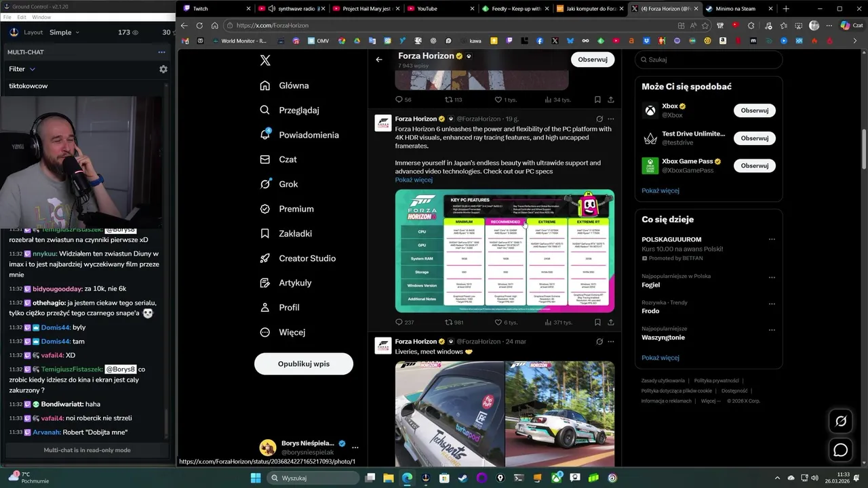Switch to the YouTube tab
This screenshot has height=488, width=868.
[x=441, y=9]
